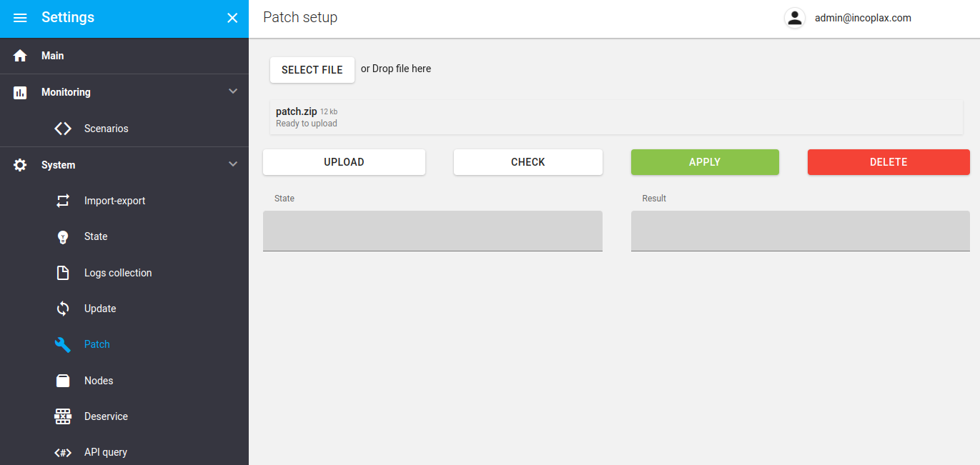Click the 'or Drop file here' text
Image resolution: width=980 pixels, height=465 pixels.
click(x=396, y=69)
